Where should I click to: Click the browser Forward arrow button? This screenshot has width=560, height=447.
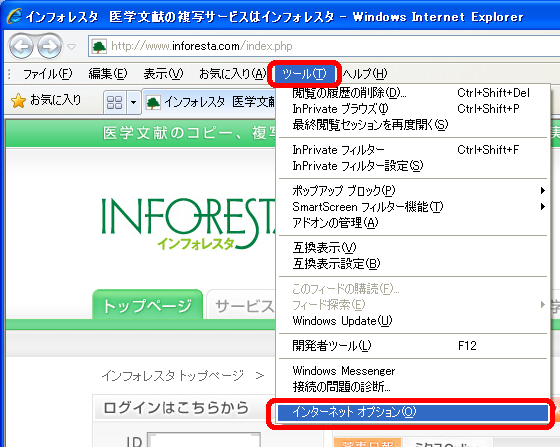(x=50, y=46)
